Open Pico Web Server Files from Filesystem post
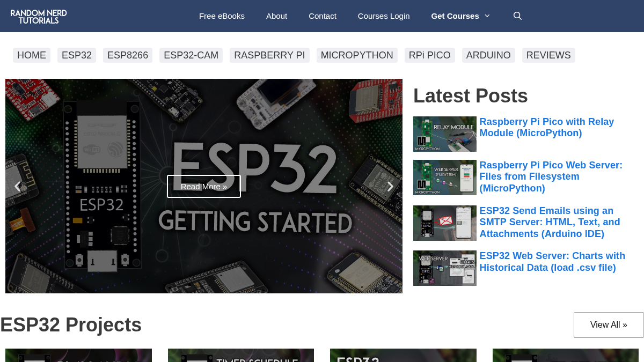Screen dimensions: 644x362 [x=551, y=176]
